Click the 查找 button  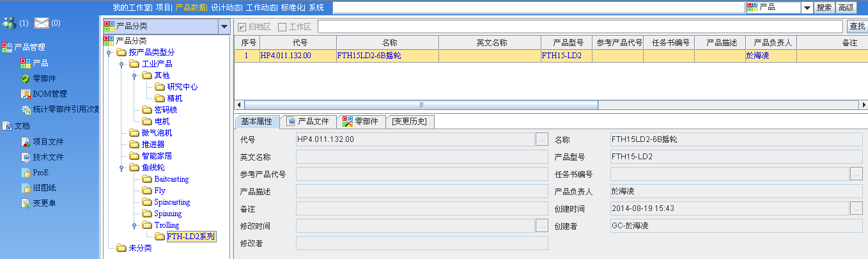click(x=856, y=27)
